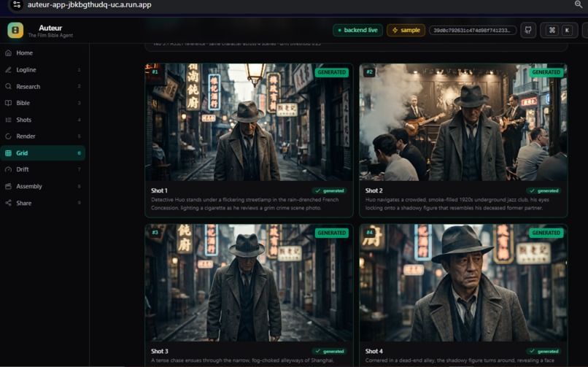This screenshot has width=588, height=367.
Task: Click the Shot 3 title text
Action: (x=159, y=351)
